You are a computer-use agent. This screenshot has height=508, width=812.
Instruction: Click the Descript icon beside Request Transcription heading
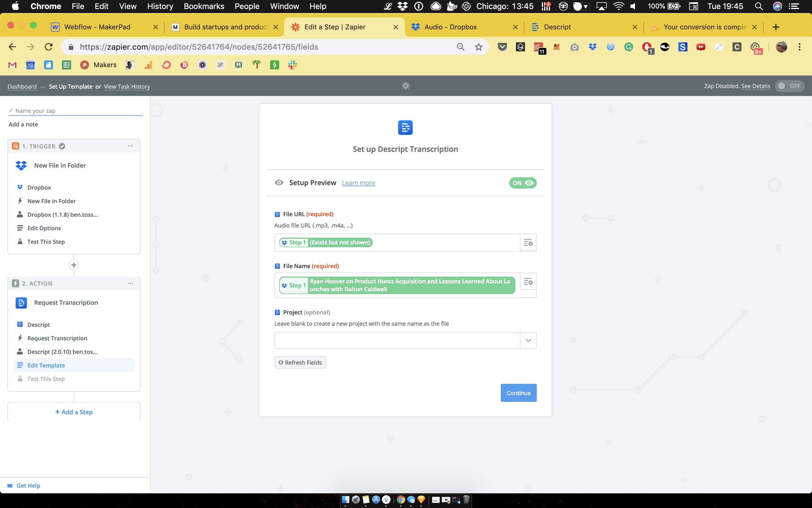(x=21, y=303)
